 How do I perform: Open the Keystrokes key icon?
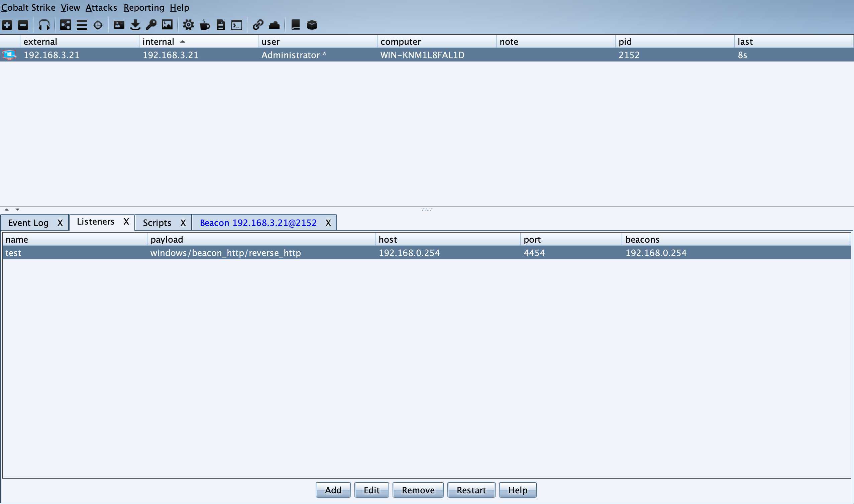coord(151,25)
